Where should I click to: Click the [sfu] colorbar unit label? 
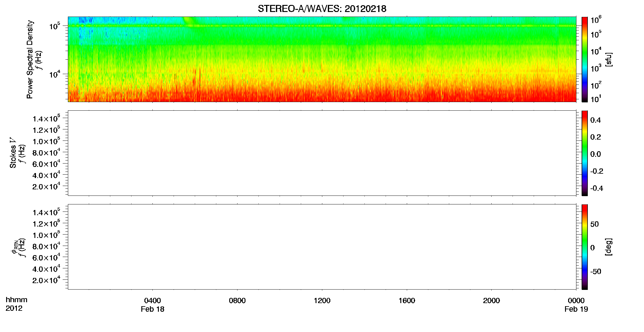click(609, 59)
